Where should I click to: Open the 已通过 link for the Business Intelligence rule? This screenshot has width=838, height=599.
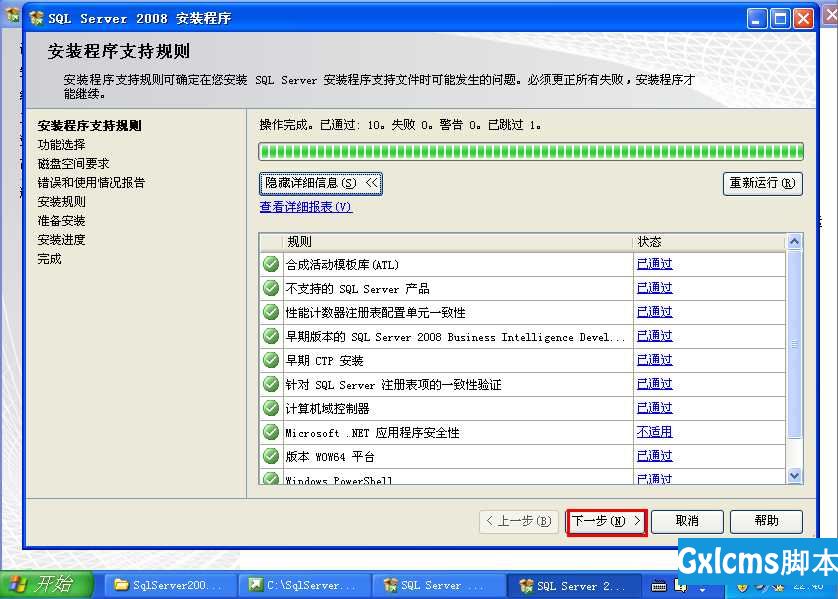(x=654, y=336)
